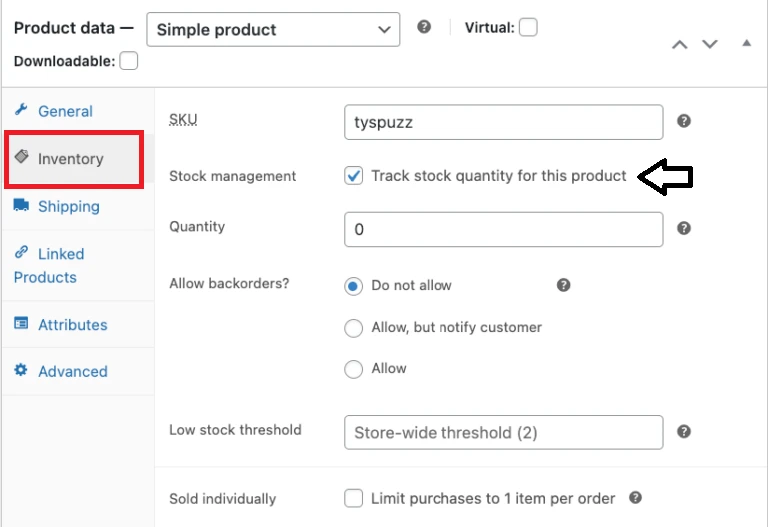The height and width of the screenshot is (527, 768).
Task: Click help icon beside Quantity field
Action: 684,228
